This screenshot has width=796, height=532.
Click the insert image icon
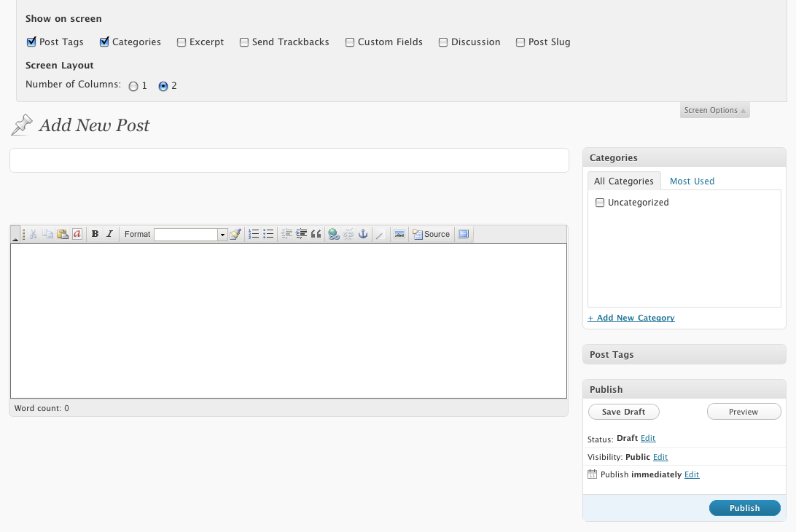coord(399,234)
